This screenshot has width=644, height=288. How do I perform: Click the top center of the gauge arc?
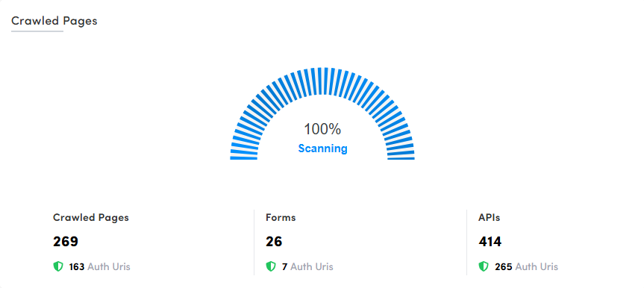coord(322,81)
